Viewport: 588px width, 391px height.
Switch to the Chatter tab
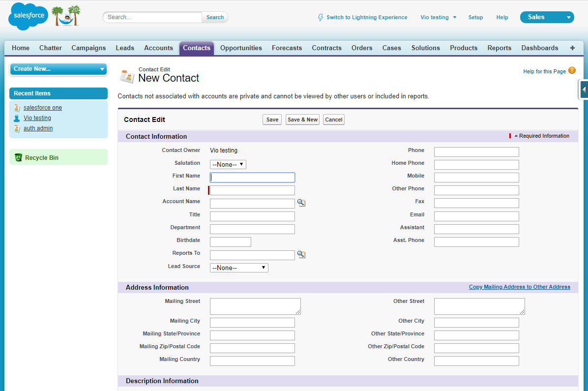click(51, 48)
